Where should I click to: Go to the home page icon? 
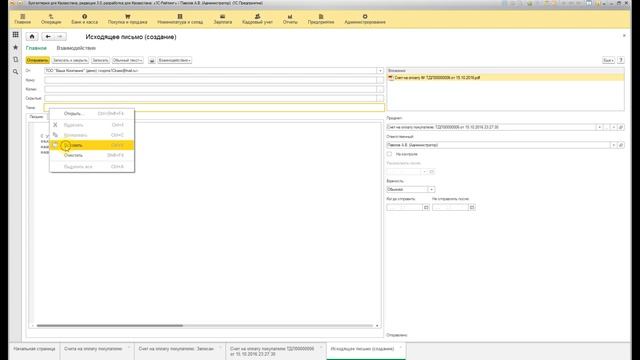(x=32, y=37)
